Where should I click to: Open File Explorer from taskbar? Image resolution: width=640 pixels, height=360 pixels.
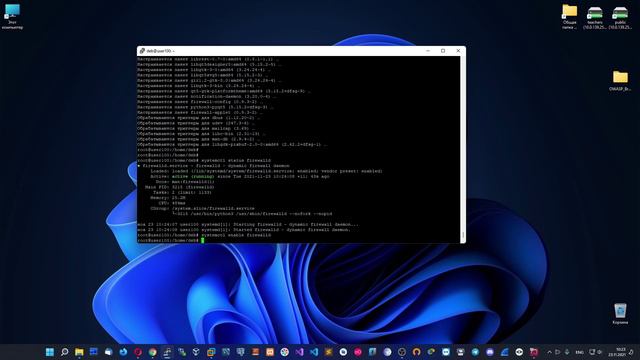tap(79, 352)
